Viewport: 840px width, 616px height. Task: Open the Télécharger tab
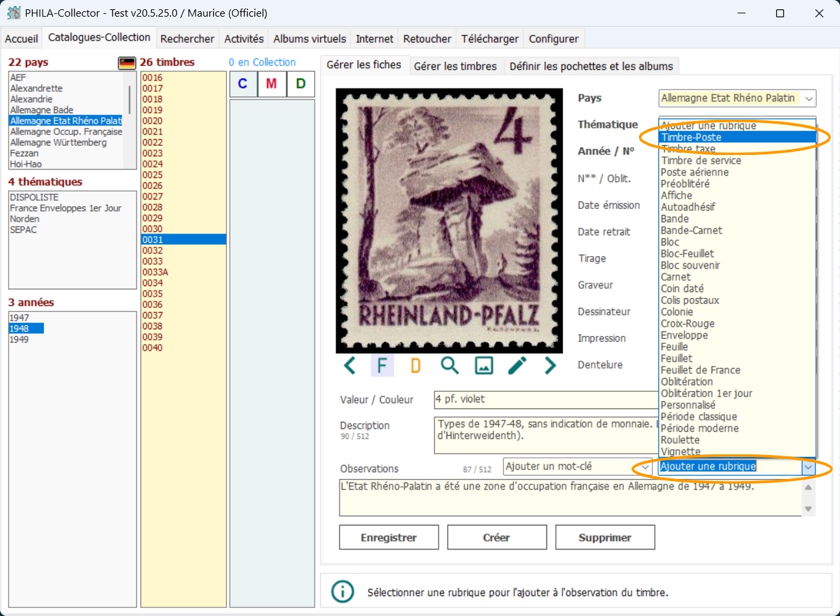pyautogui.click(x=490, y=39)
